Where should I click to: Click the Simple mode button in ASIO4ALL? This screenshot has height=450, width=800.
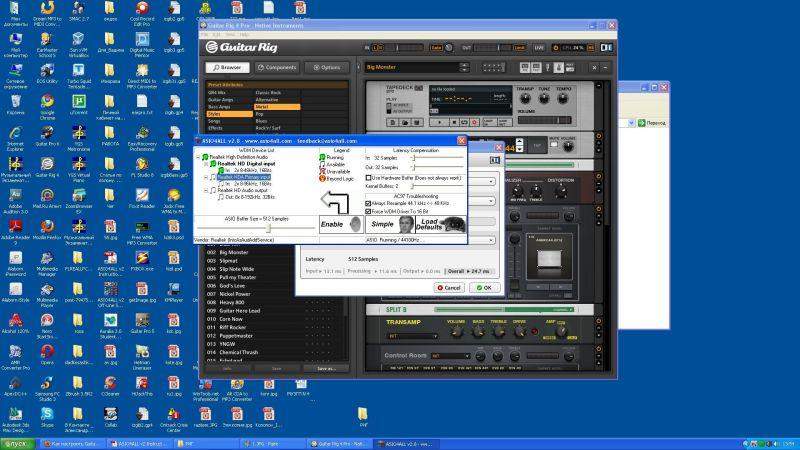pyautogui.click(x=390, y=224)
